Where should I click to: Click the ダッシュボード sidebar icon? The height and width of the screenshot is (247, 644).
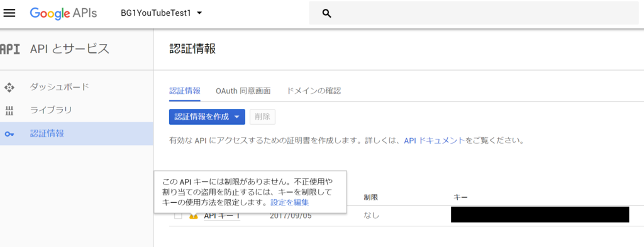pyautogui.click(x=9, y=88)
